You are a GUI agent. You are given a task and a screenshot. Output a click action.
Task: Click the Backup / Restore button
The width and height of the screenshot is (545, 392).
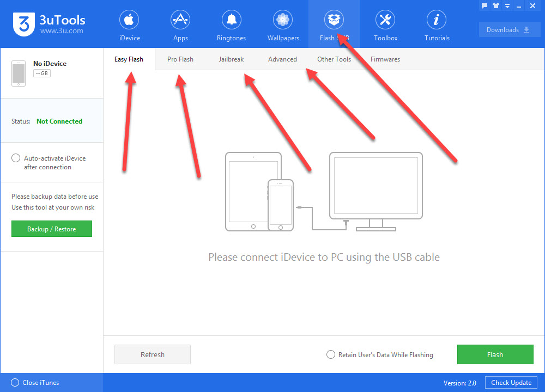coord(52,229)
